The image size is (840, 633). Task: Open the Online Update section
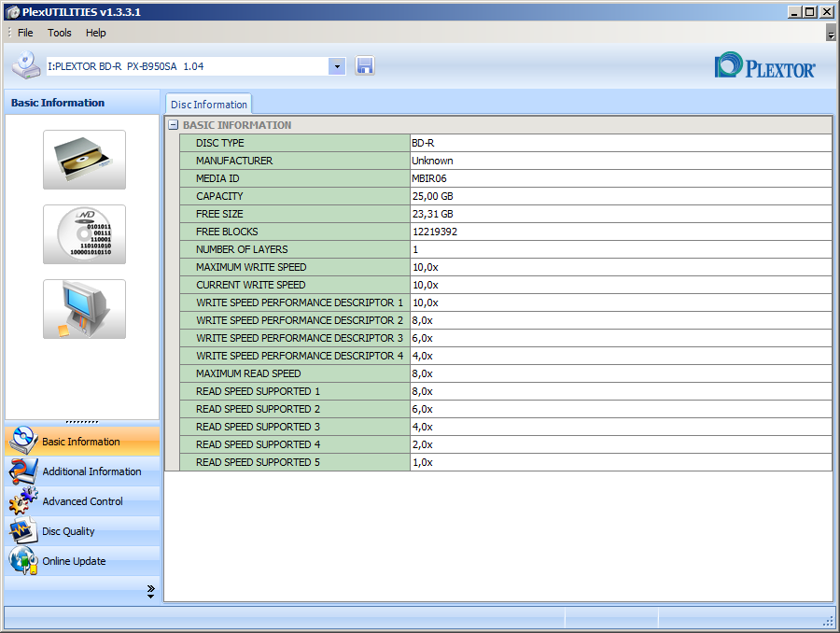coord(82,561)
